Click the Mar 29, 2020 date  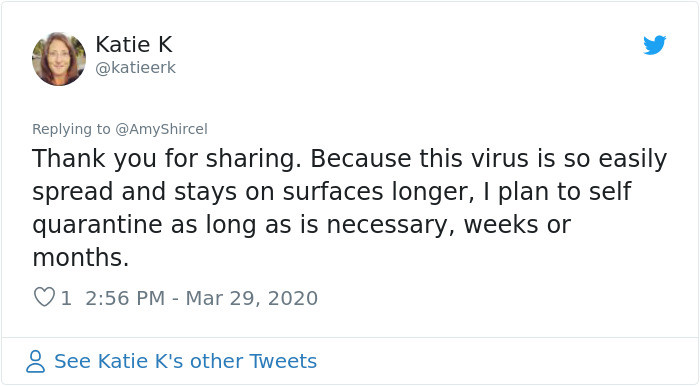pyautogui.click(x=251, y=298)
